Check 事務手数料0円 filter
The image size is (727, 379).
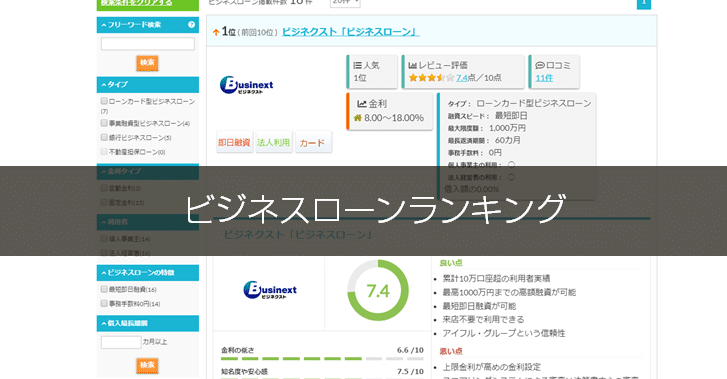(104, 303)
